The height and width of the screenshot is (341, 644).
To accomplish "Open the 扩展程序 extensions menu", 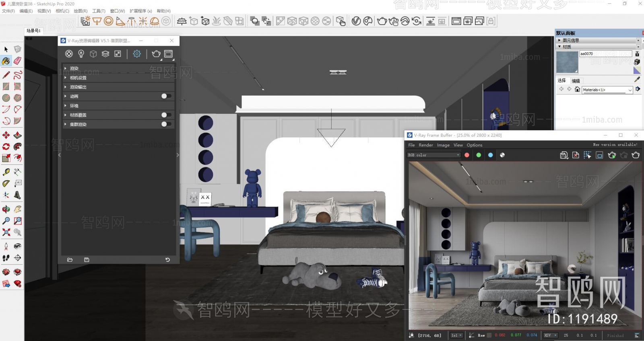I will point(140,11).
